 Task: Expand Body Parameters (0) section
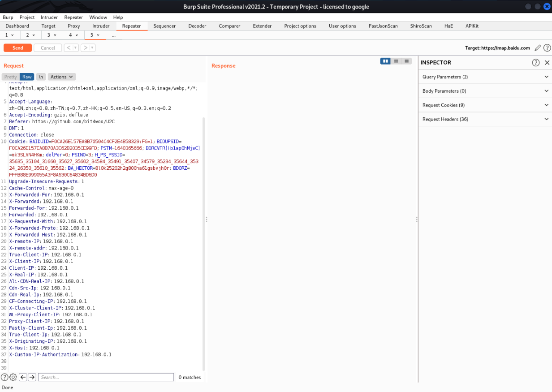click(x=485, y=91)
